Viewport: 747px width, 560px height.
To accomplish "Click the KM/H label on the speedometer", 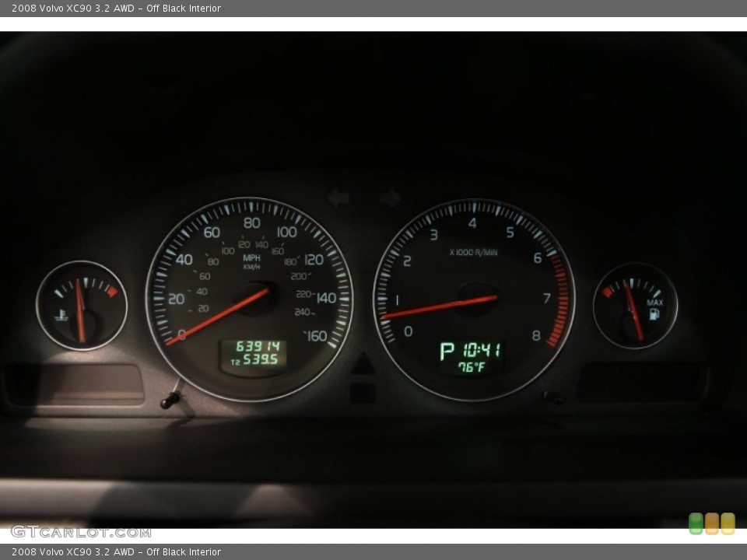I will [251, 267].
